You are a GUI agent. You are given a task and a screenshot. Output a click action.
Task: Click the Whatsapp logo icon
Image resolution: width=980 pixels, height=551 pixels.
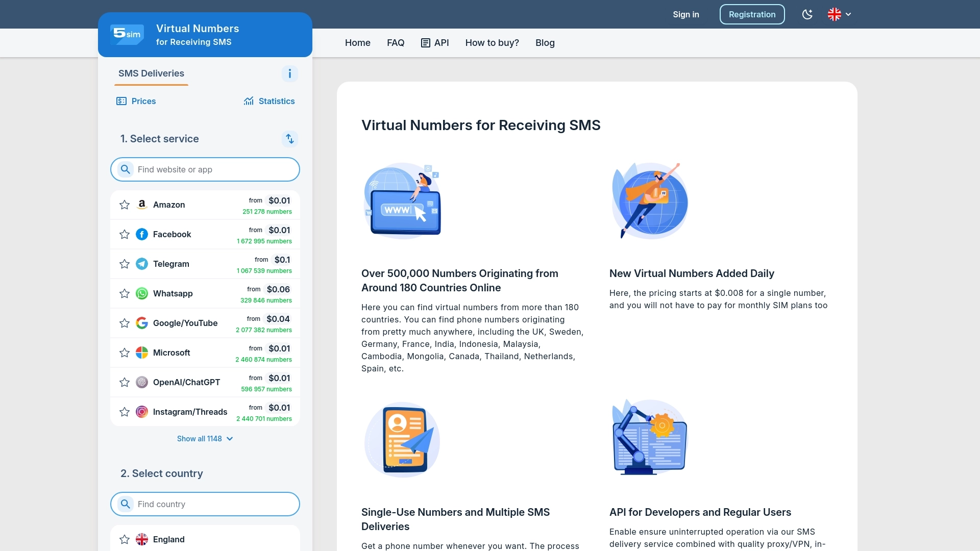pos(142,293)
